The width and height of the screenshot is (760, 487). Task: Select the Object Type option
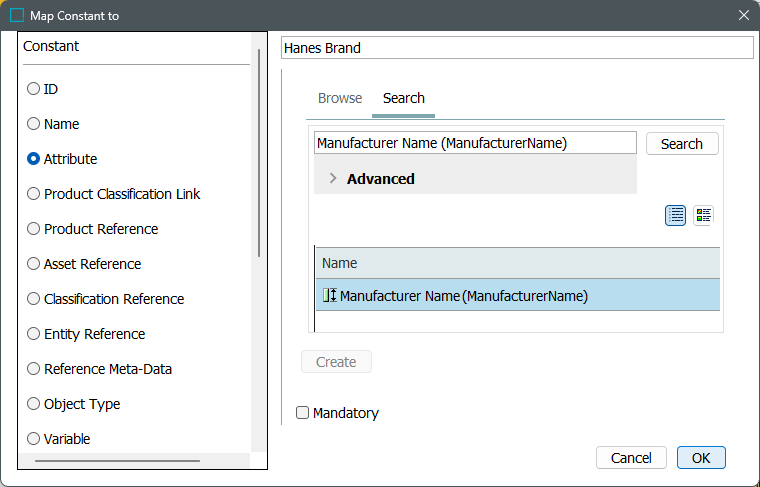(33, 404)
